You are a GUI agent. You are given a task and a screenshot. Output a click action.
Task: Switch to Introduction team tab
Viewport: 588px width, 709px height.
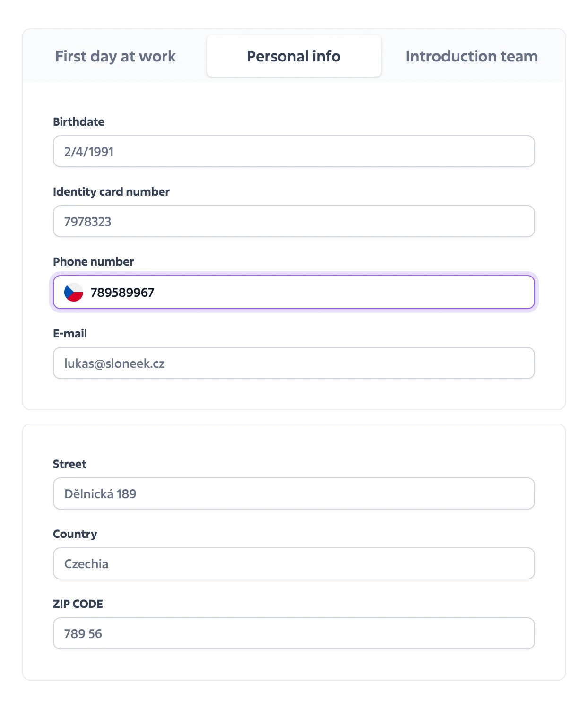(x=471, y=56)
